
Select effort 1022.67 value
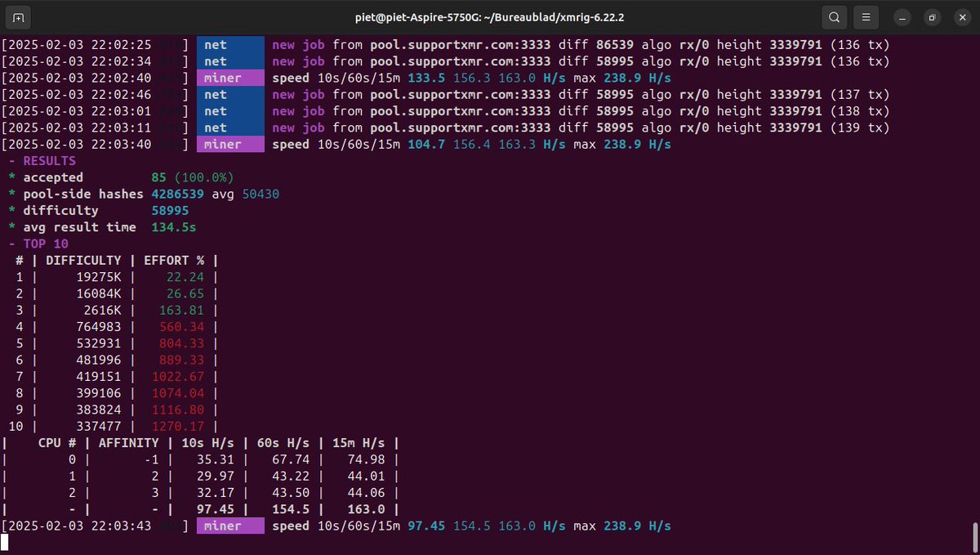[178, 376]
